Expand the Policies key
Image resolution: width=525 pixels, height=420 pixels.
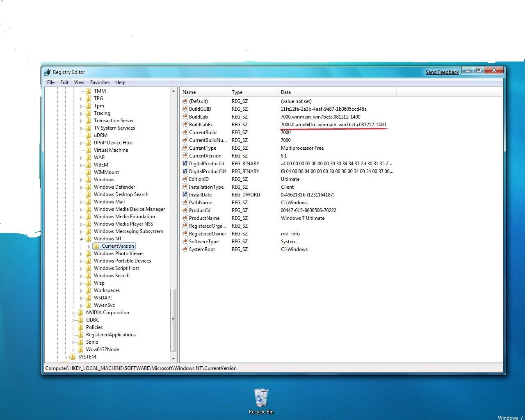coord(73,327)
